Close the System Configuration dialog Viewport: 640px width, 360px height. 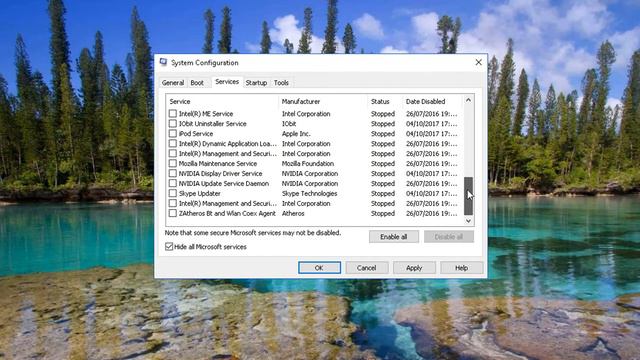pos(478,62)
